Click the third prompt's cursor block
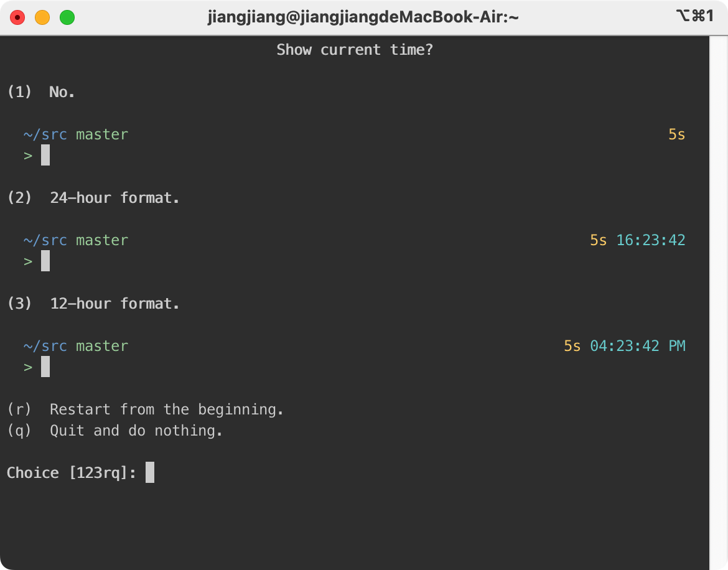 pos(44,367)
